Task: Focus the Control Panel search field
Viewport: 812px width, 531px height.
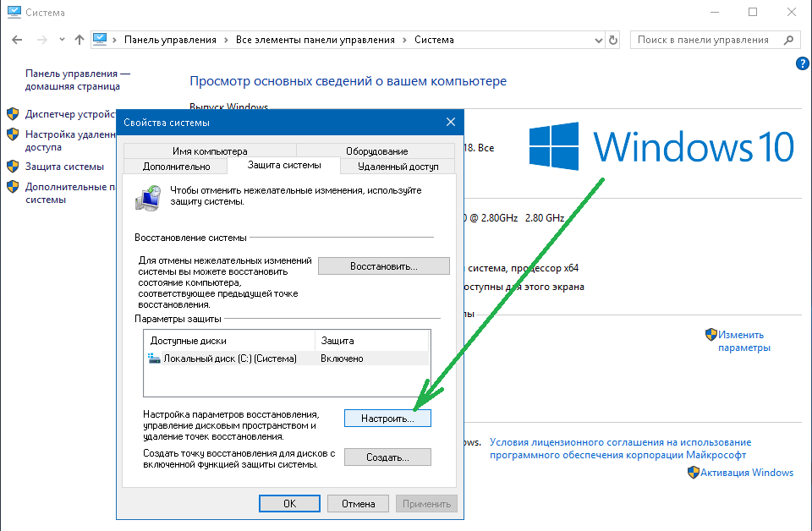Action: point(714,40)
